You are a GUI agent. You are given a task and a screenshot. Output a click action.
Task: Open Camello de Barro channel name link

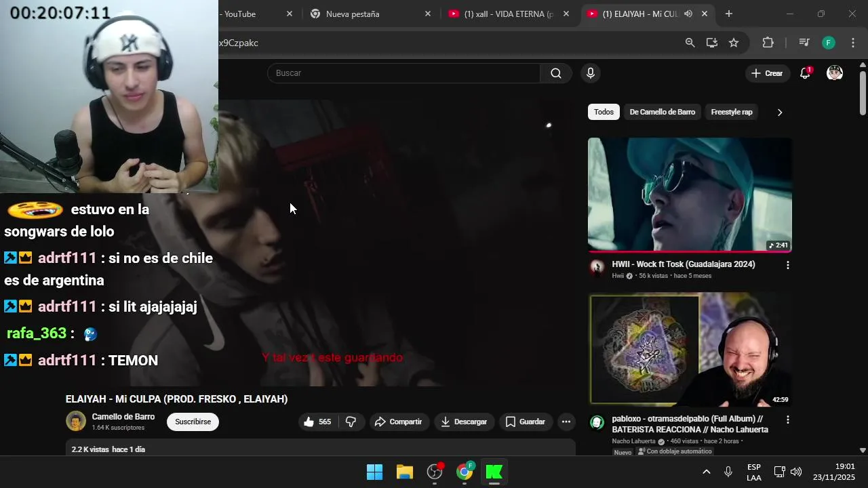[x=123, y=417]
